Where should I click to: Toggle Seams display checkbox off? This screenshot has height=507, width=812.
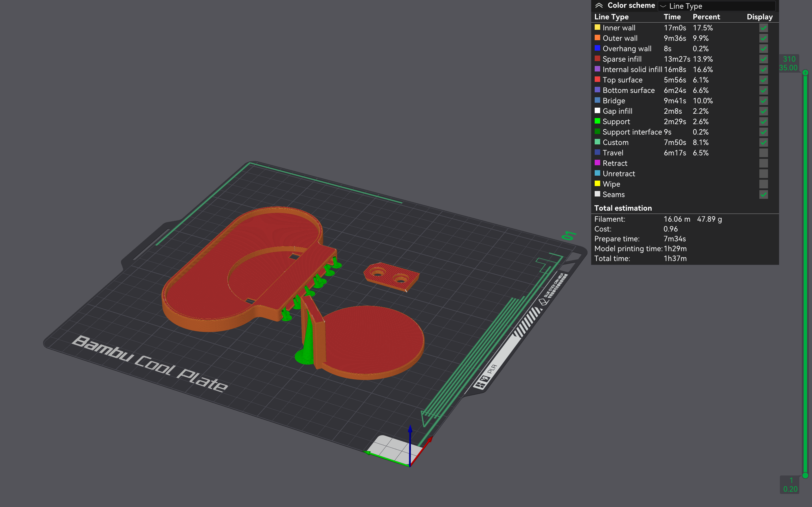pos(763,194)
